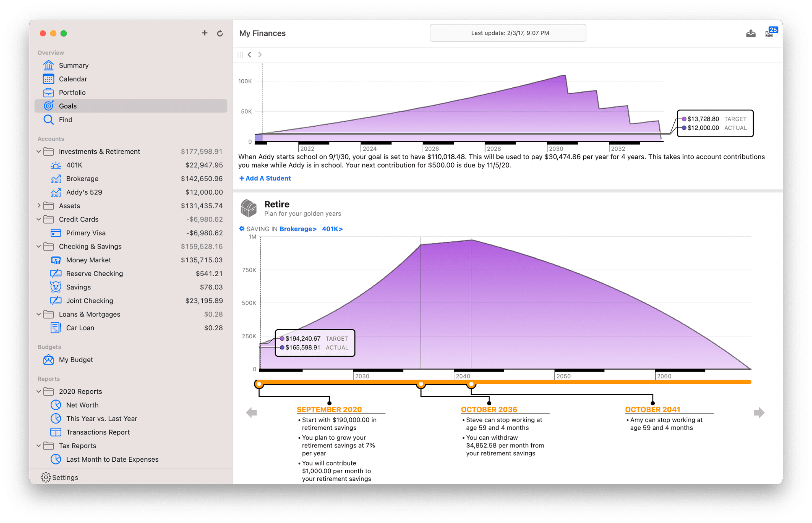Click the Money Market account icon
The image size is (812, 523).
pyautogui.click(x=56, y=260)
